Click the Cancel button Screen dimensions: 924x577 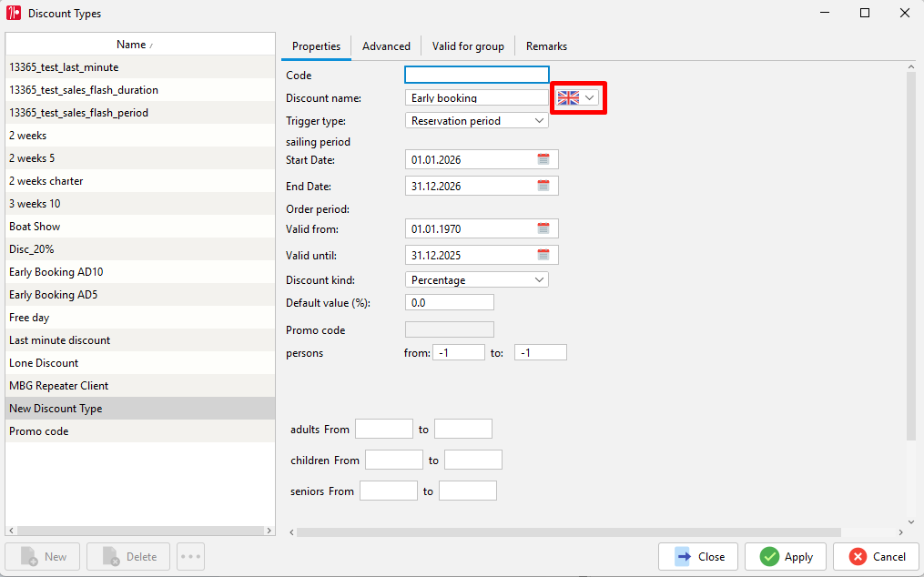point(877,556)
